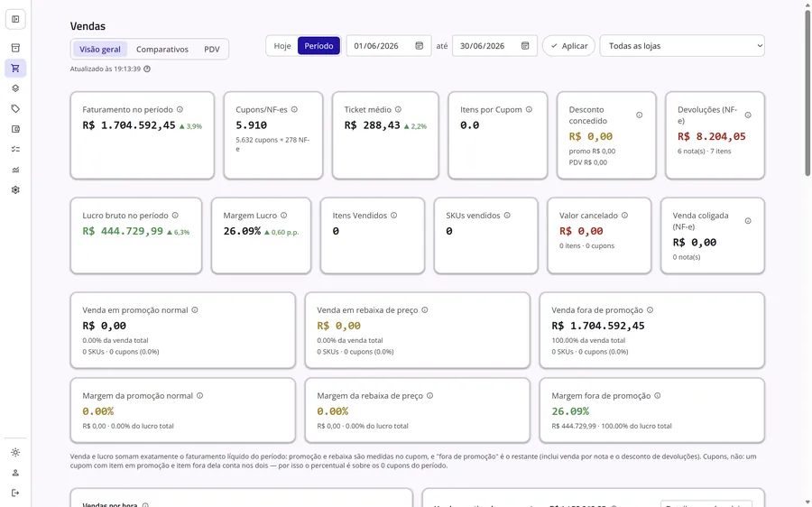Open the checklist icon in sidebar
Image resolution: width=812 pixels, height=507 pixels.
15,149
